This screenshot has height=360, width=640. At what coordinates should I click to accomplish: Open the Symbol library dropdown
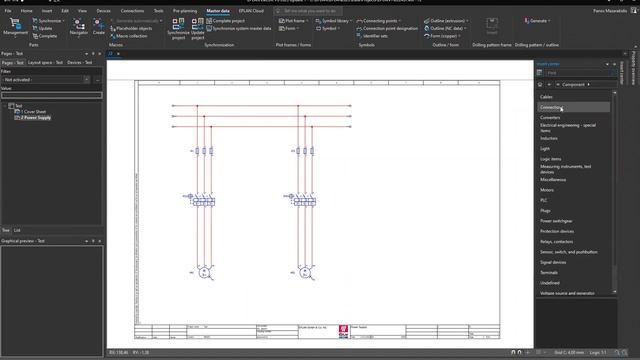[x=351, y=20]
